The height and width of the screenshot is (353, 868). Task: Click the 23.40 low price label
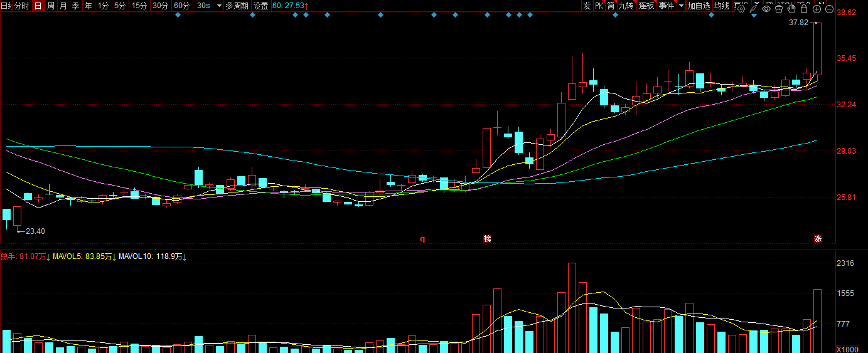(x=35, y=231)
